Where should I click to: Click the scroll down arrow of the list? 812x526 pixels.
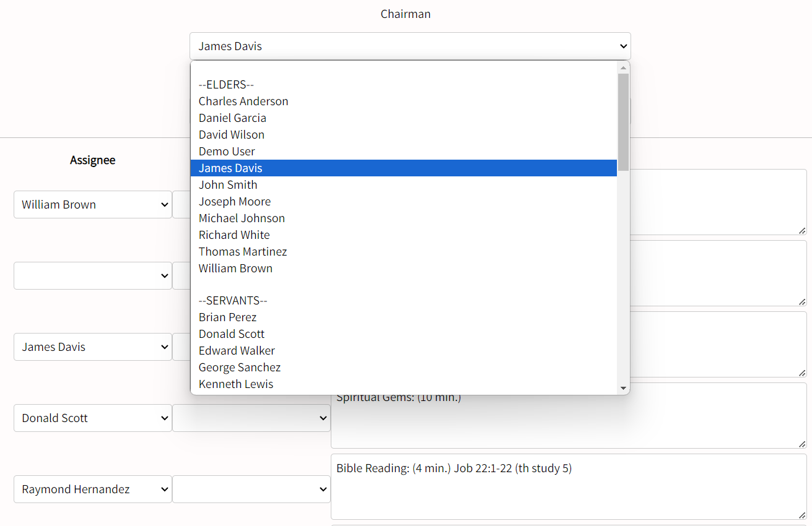(x=623, y=388)
